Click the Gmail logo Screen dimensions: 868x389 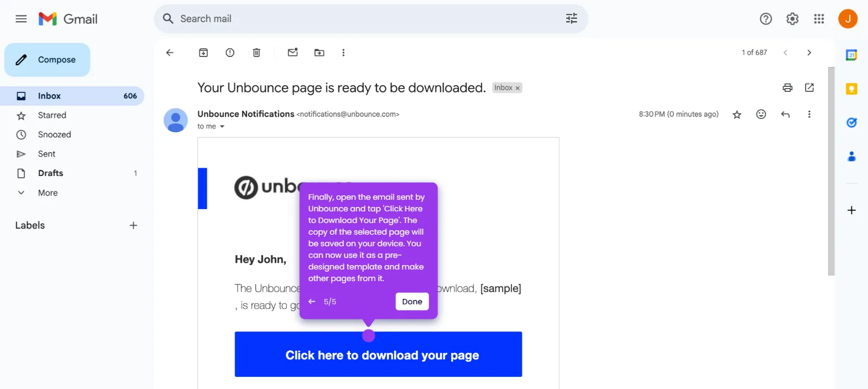point(68,19)
